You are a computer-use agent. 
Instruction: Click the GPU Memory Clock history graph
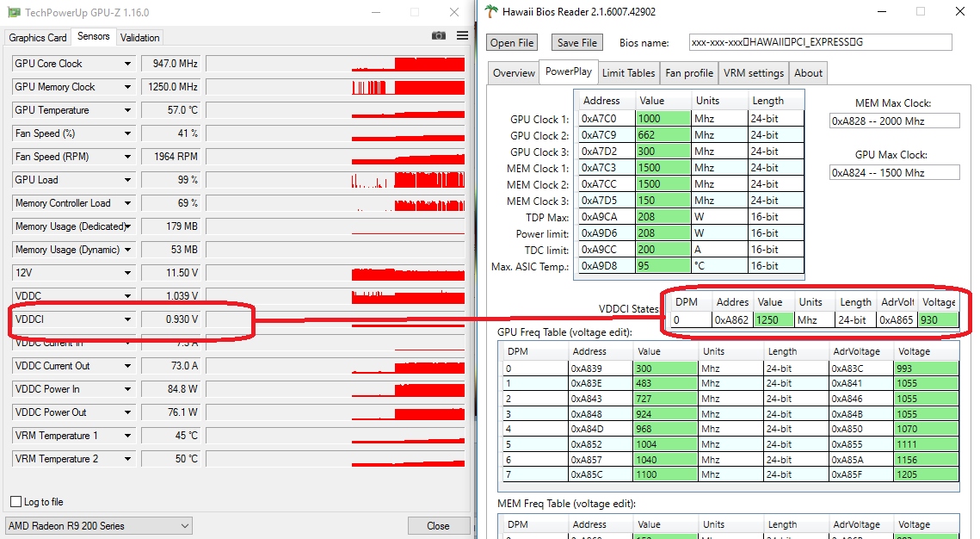[x=336, y=87]
